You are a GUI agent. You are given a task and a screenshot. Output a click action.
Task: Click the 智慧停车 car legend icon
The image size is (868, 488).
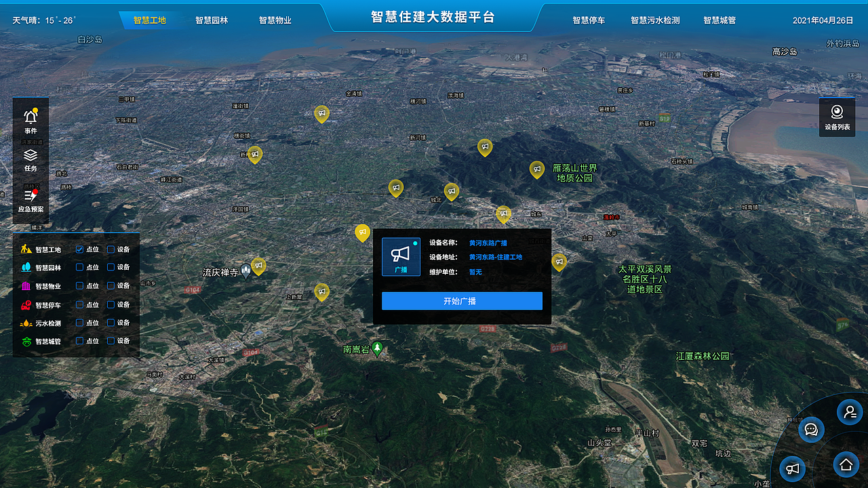pyautogui.click(x=26, y=304)
